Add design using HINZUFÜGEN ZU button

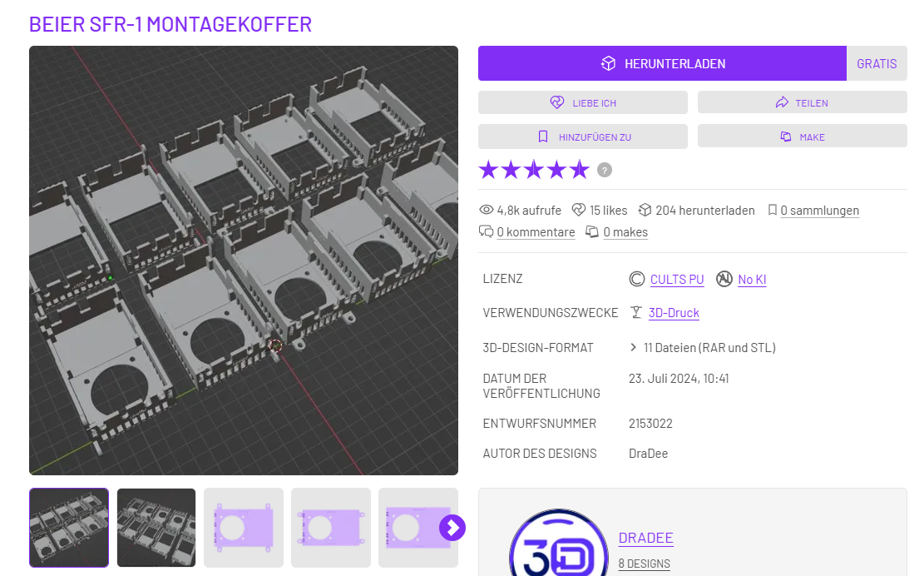pyautogui.click(x=582, y=137)
